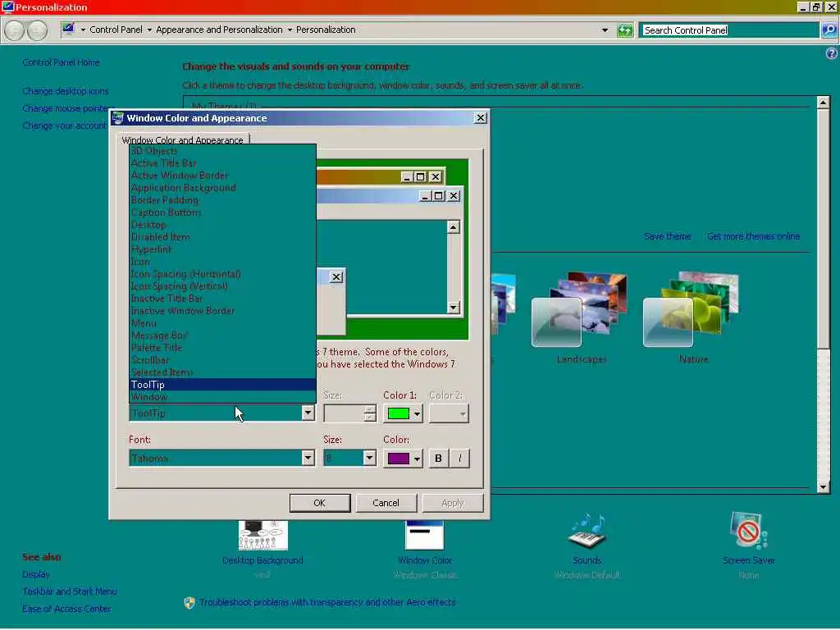The height and width of the screenshot is (630, 840).
Task: Expand the arrow after Appearance and Personalization
Action: (290, 30)
